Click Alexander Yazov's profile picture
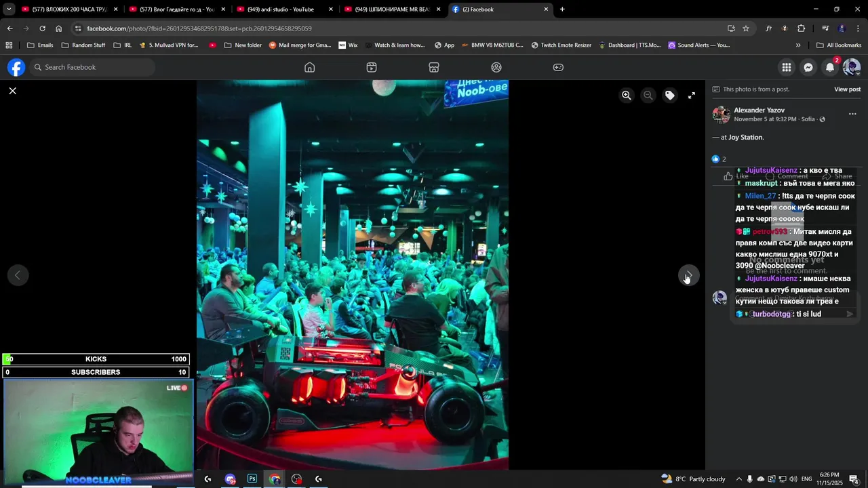 click(721, 115)
